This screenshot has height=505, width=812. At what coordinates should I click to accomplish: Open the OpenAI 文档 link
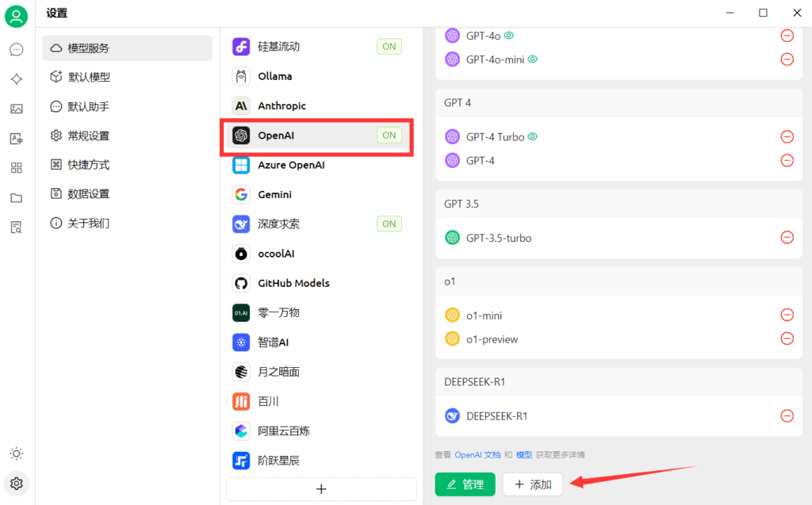pos(477,455)
